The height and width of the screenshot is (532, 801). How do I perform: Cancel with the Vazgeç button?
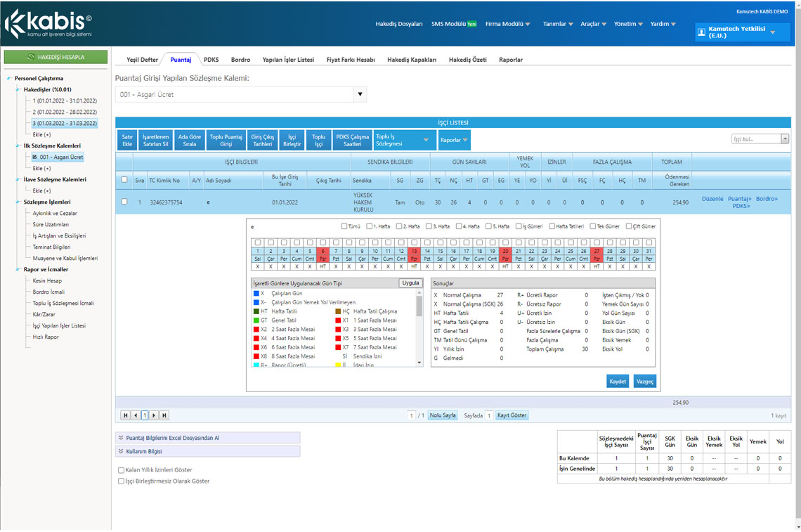click(x=645, y=381)
